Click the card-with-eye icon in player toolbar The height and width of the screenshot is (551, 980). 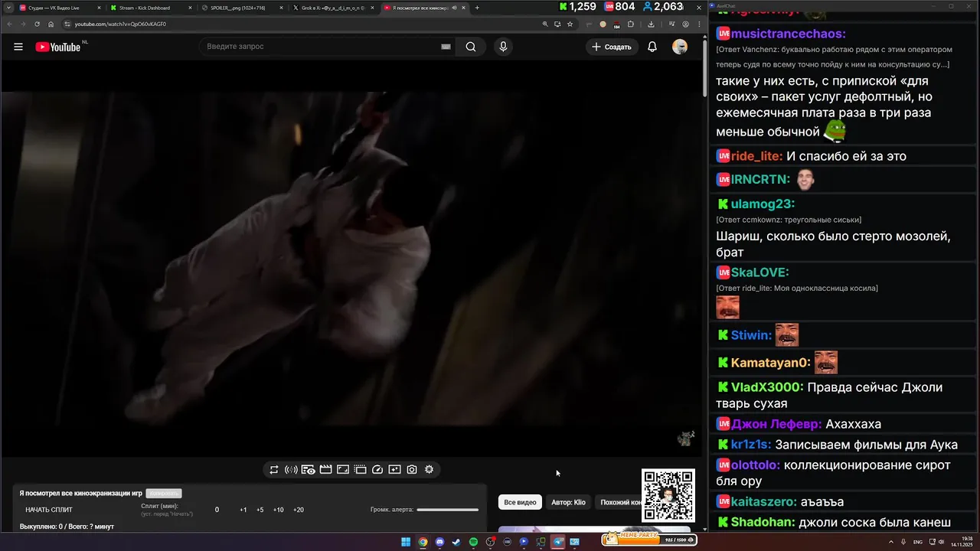[308, 470]
